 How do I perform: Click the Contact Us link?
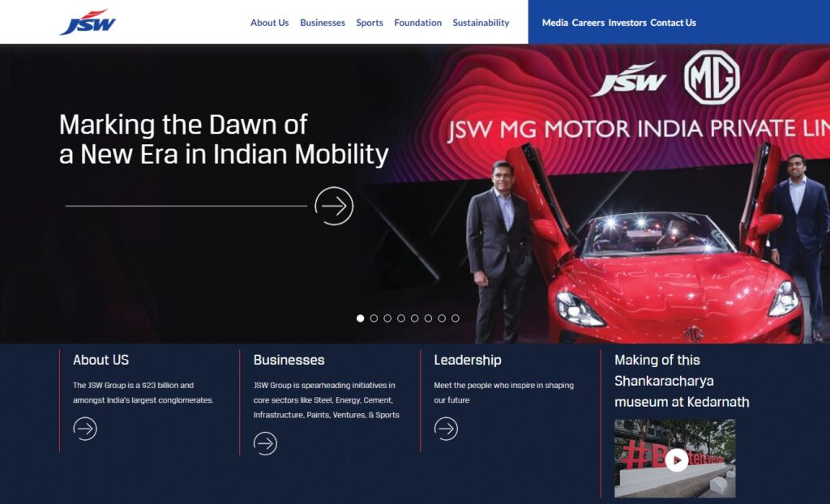[x=673, y=23]
